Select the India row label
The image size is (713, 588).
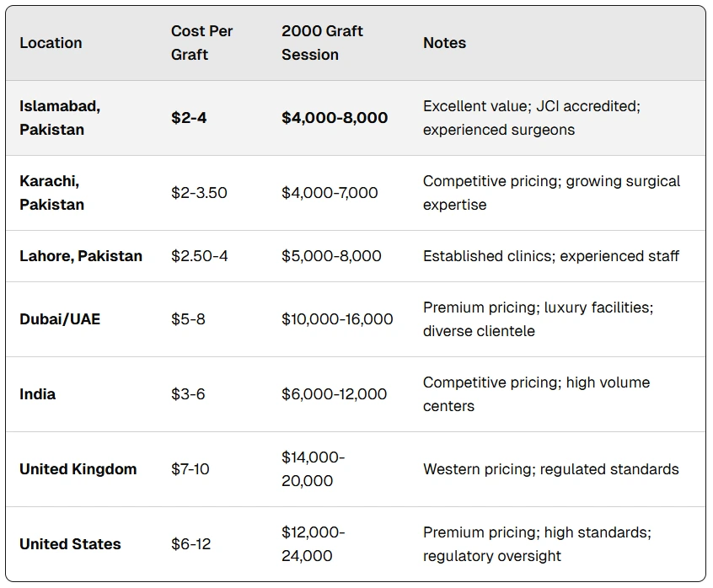[x=38, y=394]
